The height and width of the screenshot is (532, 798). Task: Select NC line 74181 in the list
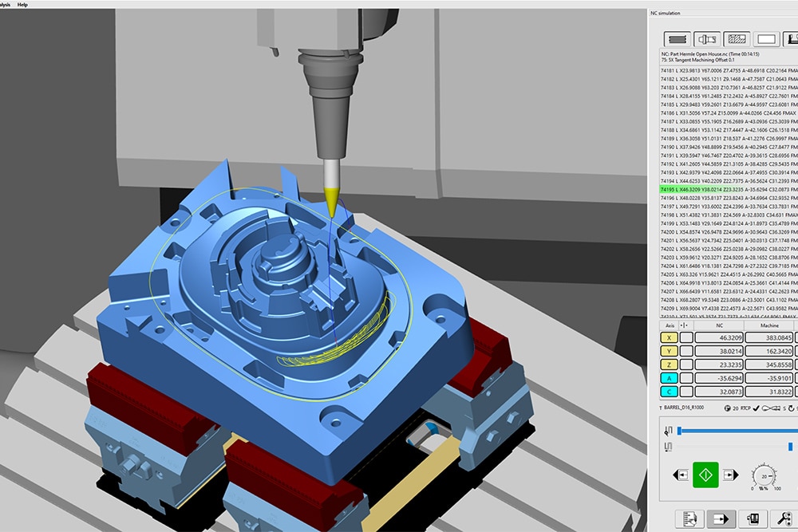pyautogui.click(x=729, y=70)
